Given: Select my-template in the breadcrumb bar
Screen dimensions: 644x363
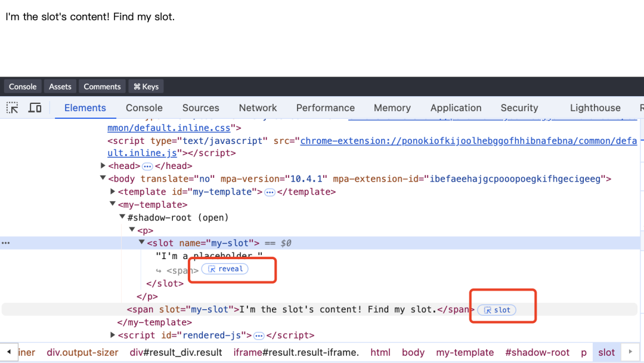Looking at the screenshot, I should click(465, 353).
